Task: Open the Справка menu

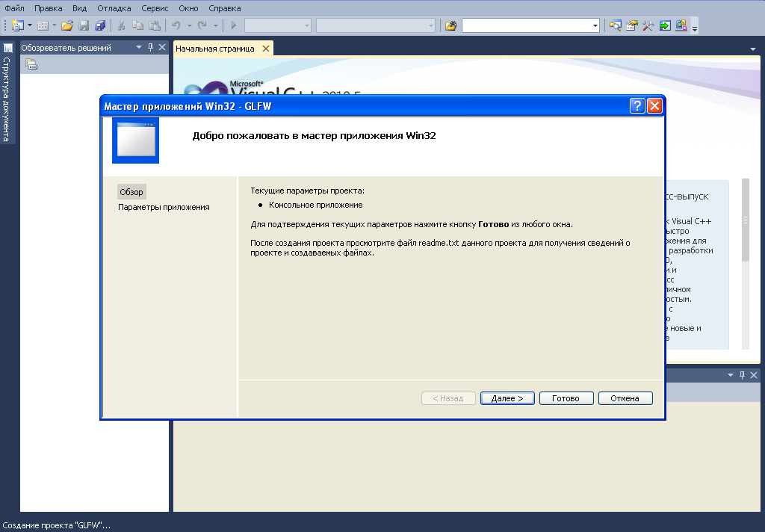Action: tap(224, 8)
